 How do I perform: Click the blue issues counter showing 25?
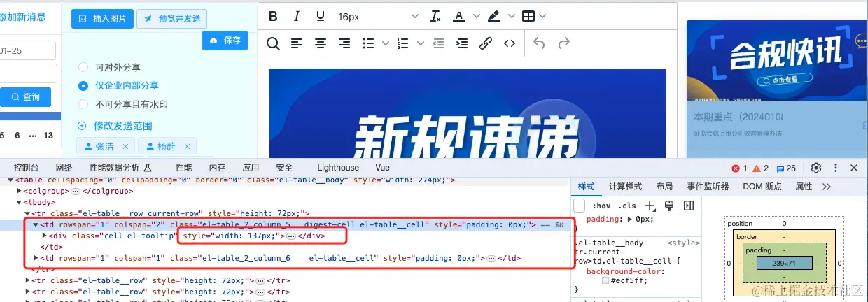(x=786, y=168)
